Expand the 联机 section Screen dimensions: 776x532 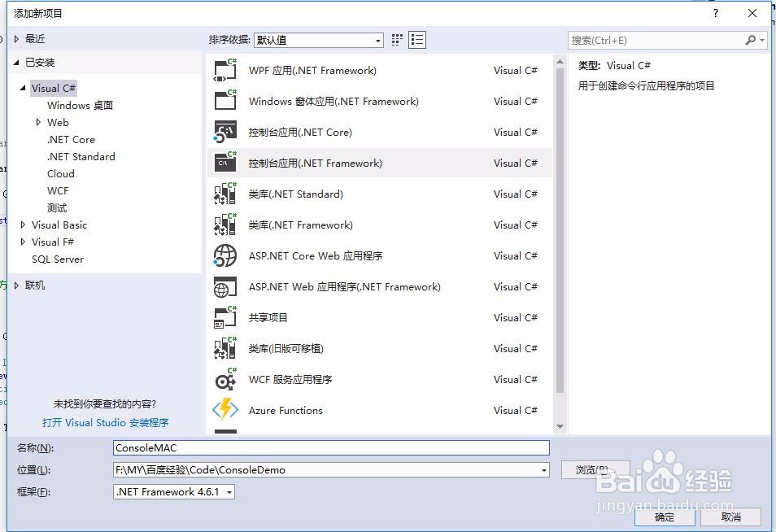(x=16, y=285)
